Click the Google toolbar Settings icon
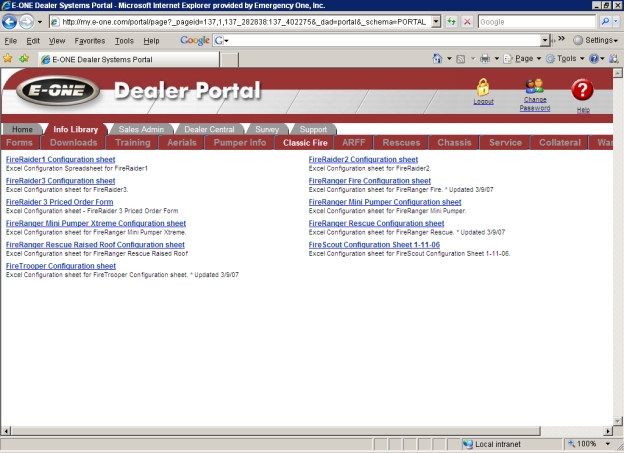This screenshot has width=624, height=453. (x=578, y=40)
